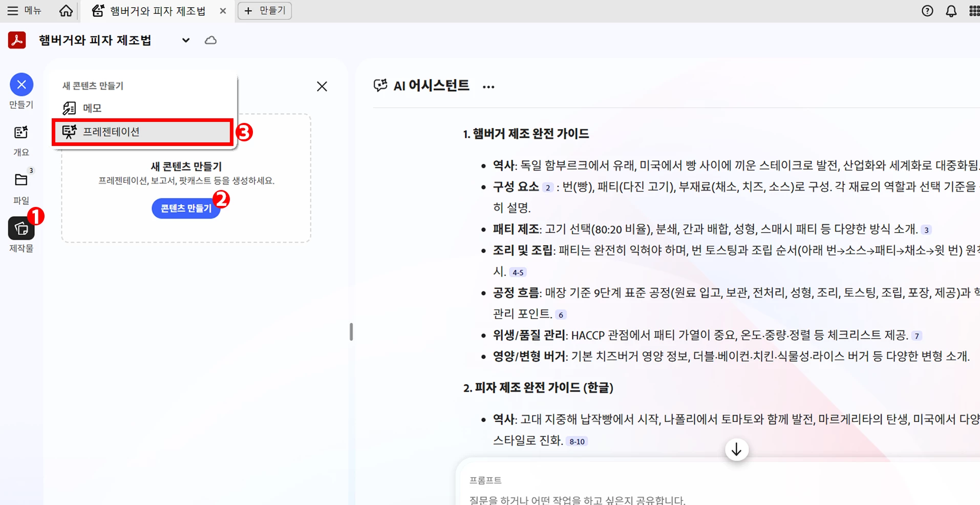The width and height of the screenshot is (980, 505).
Task: Close the 만들기 blue X sidebar button
Action: pos(22,85)
